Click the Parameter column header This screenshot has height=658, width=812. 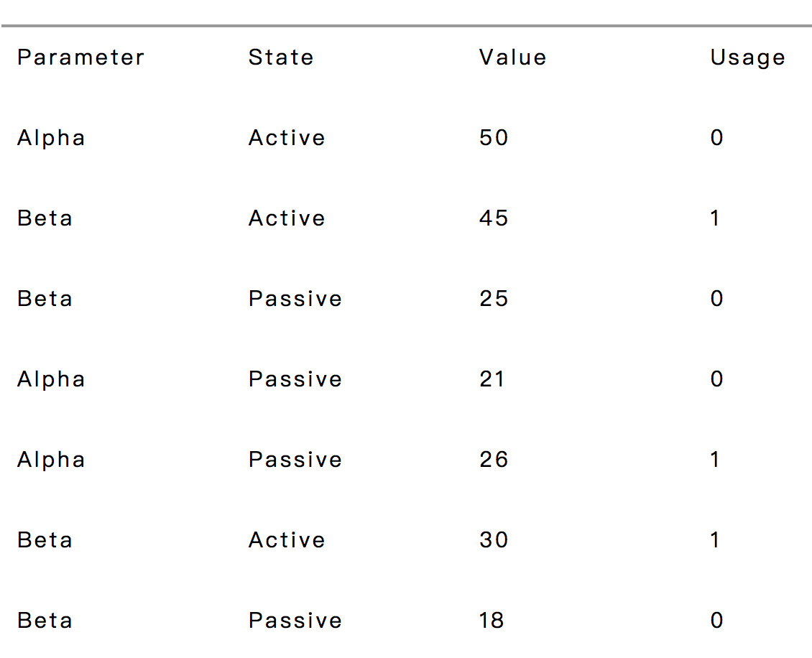pos(80,57)
